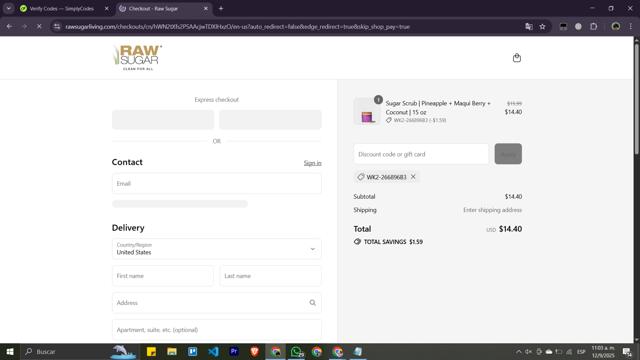The image size is (640, 360).
Task: Open the tab search dropdown arrow
Action: tap(9, 9)
